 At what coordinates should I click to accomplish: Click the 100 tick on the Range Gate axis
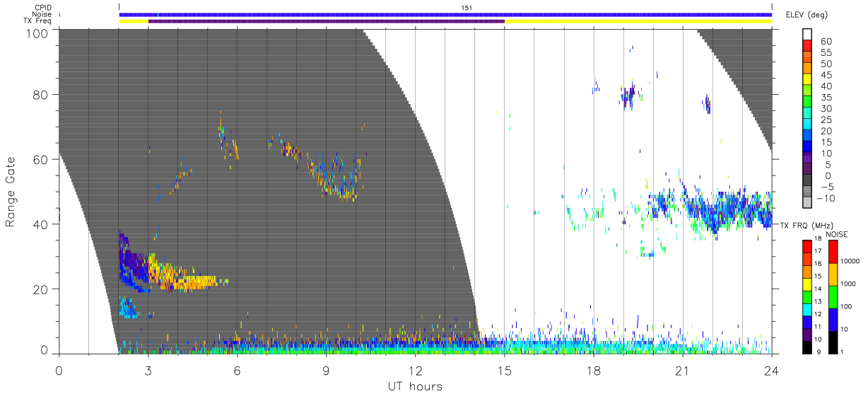point(37,33)
